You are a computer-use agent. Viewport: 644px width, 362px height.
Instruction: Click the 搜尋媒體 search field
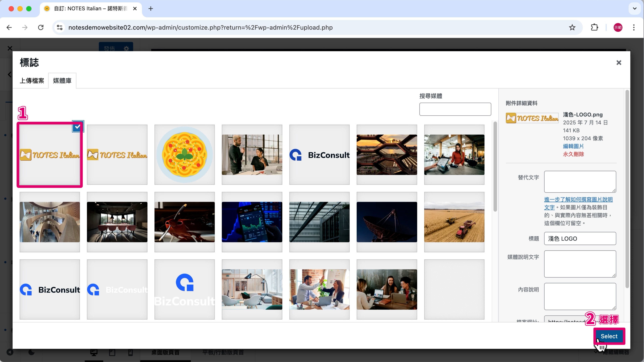click(x=455, y=109)
